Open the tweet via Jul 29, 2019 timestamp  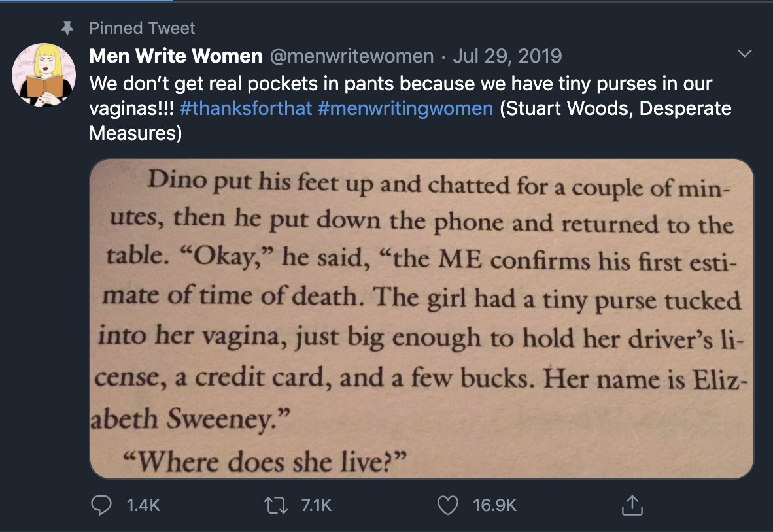point(507,56)
